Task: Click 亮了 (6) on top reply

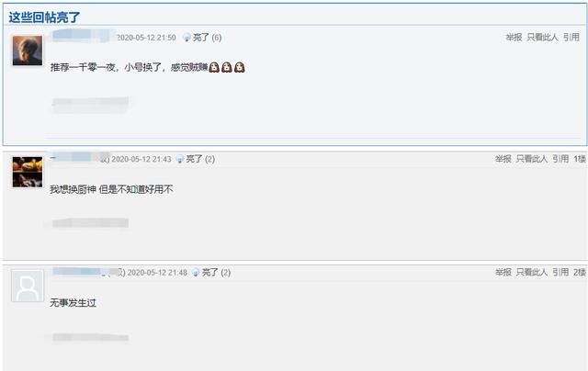Action: pyautogui.click(x=207, y=38)
